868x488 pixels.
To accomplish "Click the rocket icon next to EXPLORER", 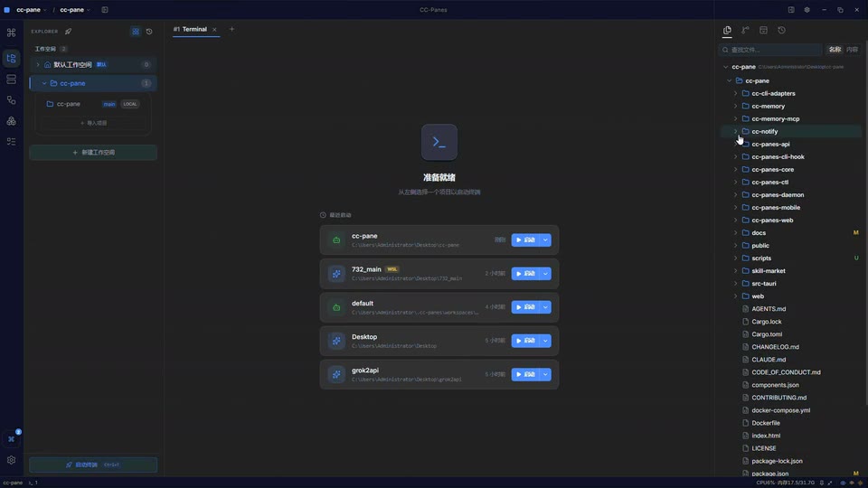I will click(68, 32).
